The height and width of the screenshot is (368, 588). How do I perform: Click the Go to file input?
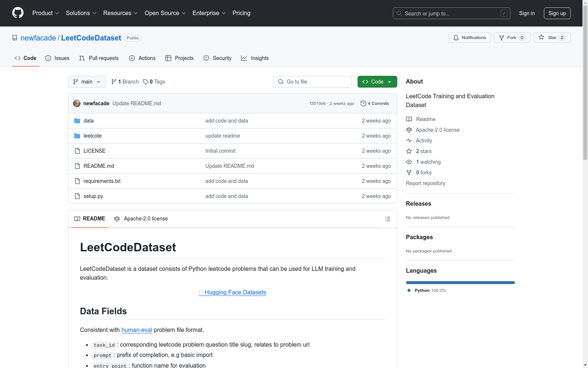(312, 82)
